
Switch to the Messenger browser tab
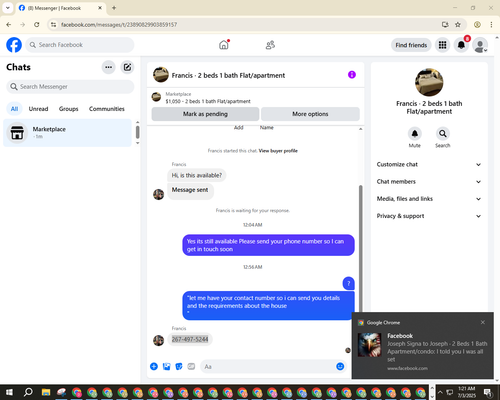click(x=60, y=8)
